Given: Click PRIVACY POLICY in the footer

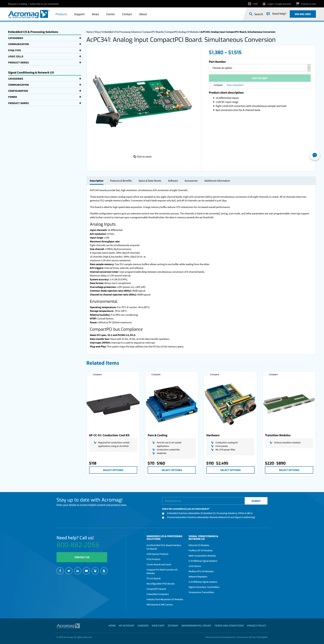Looking at the screenshot, I should (x=256, y=626).
